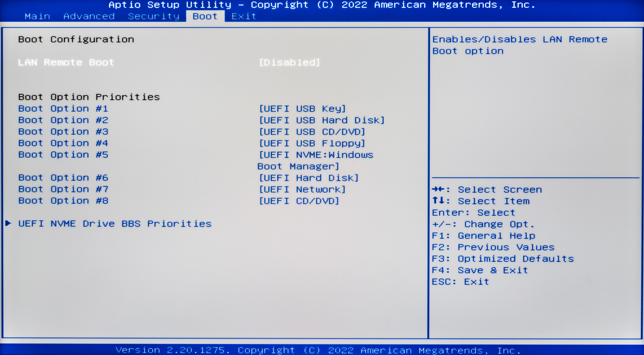
Task: Select the Exit tab
Action: pyautogui.click(x=244, y=16)
